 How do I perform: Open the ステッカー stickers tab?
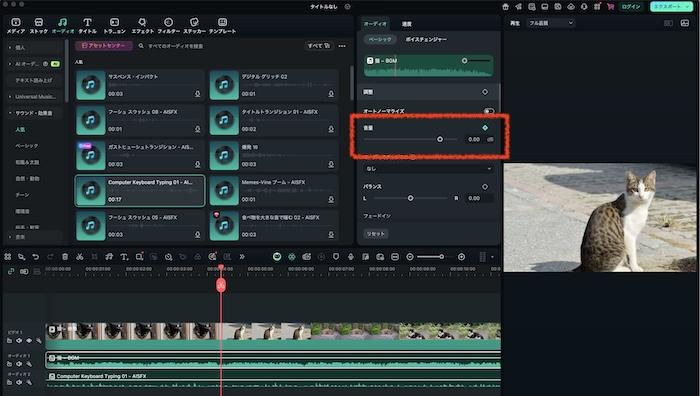pyautogui.click(x=194, y=25)
